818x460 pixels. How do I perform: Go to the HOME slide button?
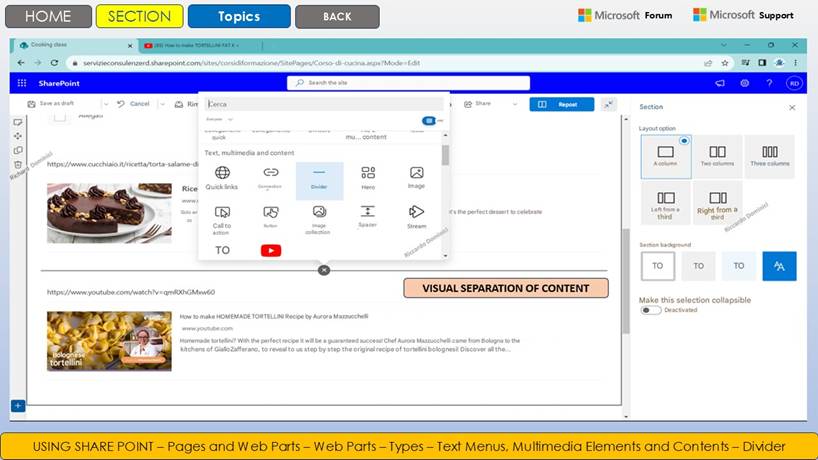tap(48, 16)
